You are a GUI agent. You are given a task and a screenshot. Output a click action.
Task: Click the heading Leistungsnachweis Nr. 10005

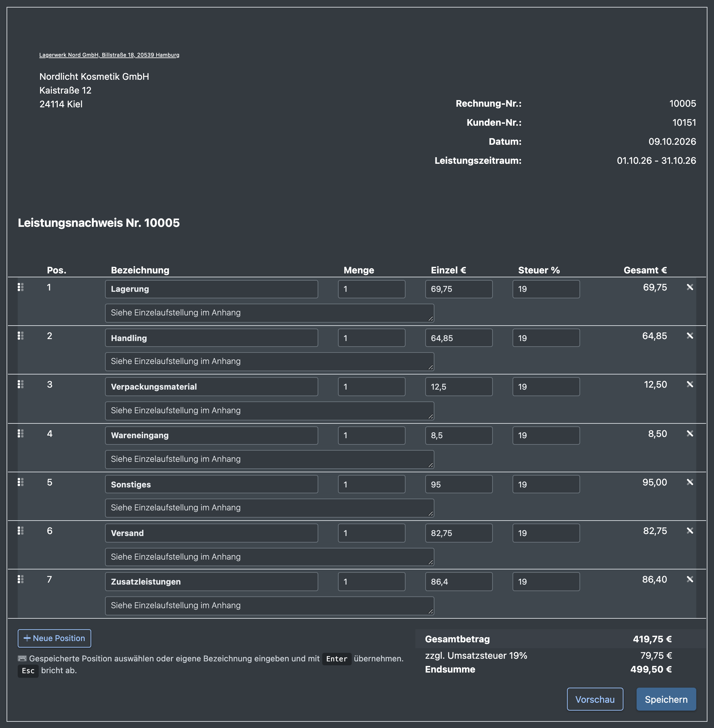tap(99, 223)
